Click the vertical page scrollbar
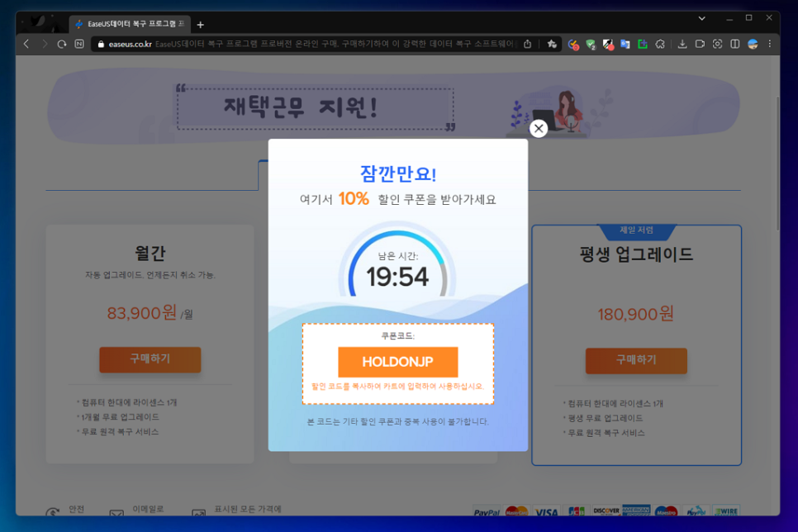 (x=777, y=163)
